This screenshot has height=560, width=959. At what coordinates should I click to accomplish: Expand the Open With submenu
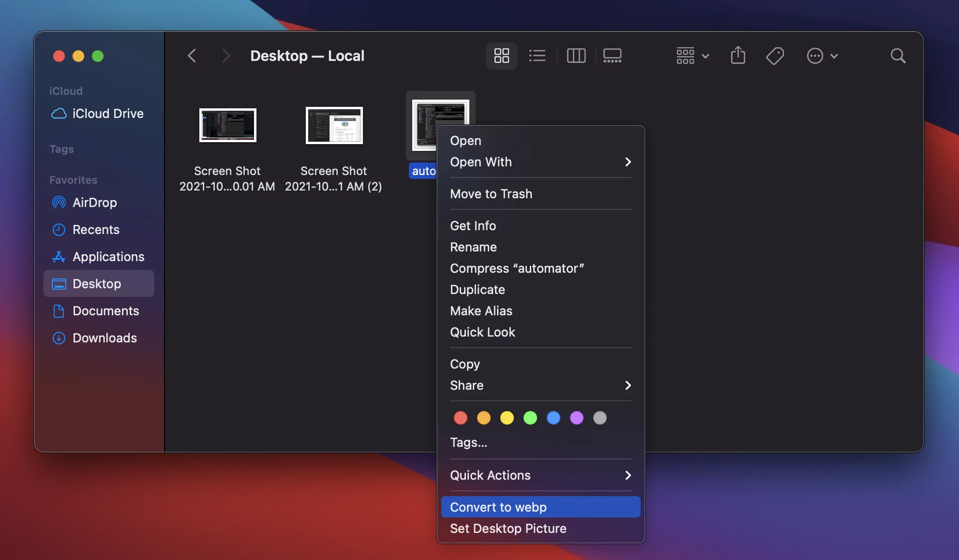540,162
